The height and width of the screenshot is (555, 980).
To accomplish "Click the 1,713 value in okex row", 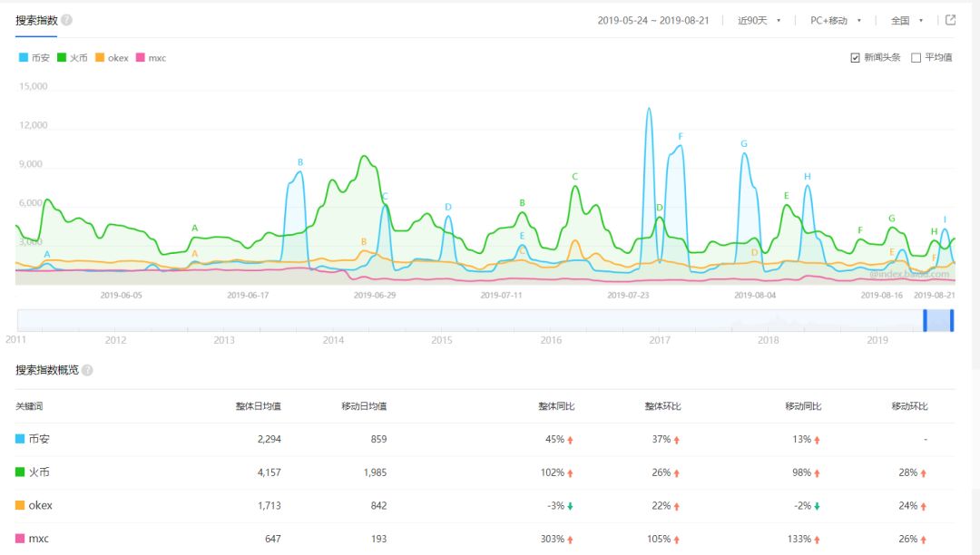I will coord(269,506).
